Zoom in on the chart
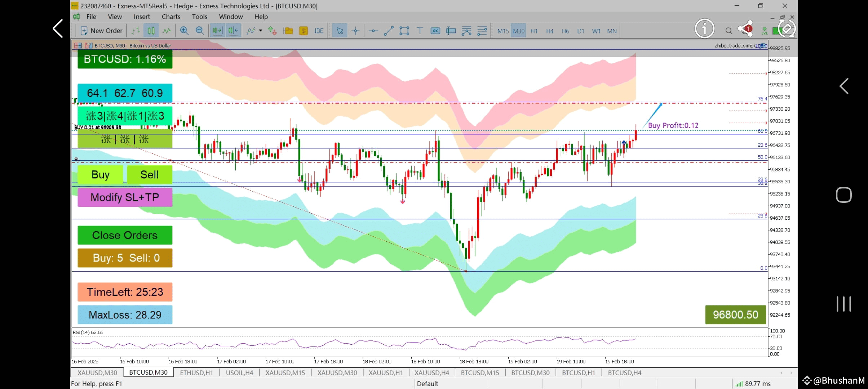This screenshot has width=868, height=389. (184, 31)
